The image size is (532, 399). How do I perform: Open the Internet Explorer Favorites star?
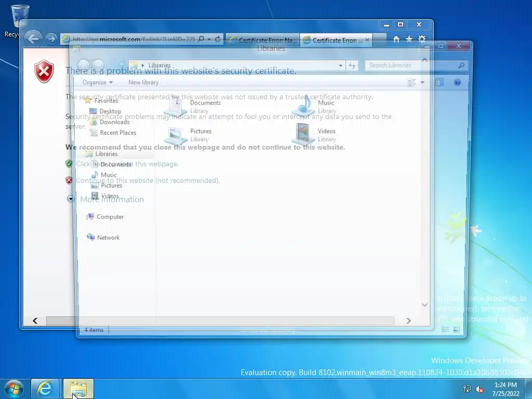tap(409, 39)
